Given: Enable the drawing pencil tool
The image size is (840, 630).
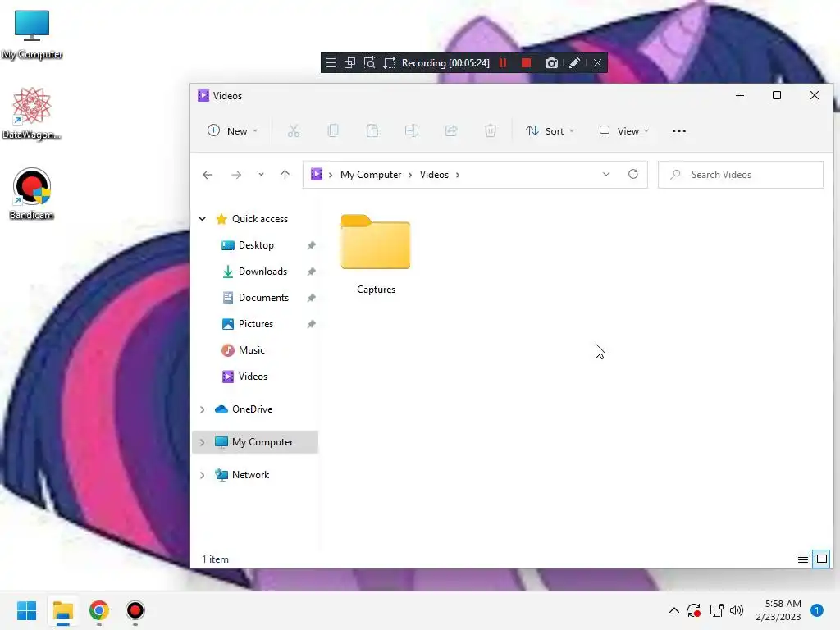Looking at the screenshot, I should pyautogui.click(x=574, y=62).
